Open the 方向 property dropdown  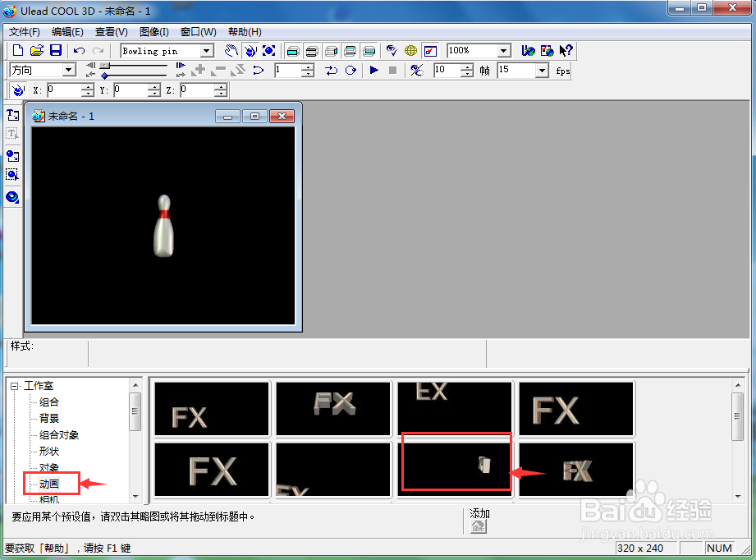pos(69,70)
